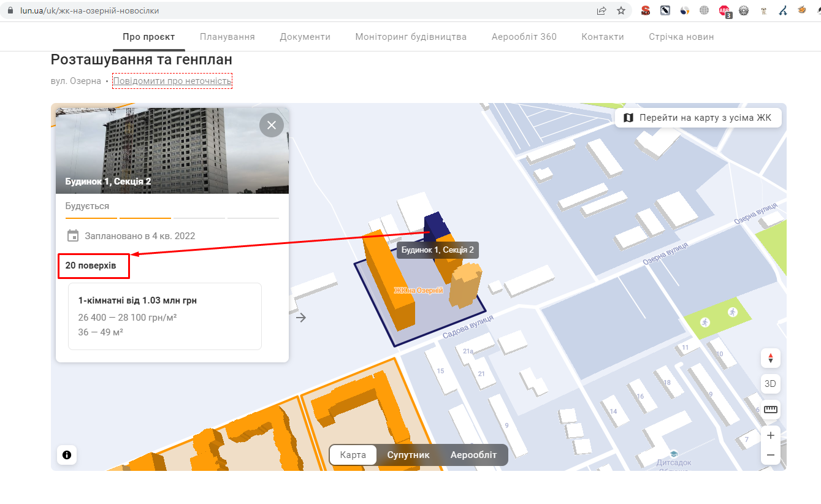Switch map to Супутник view

point(408,455)
